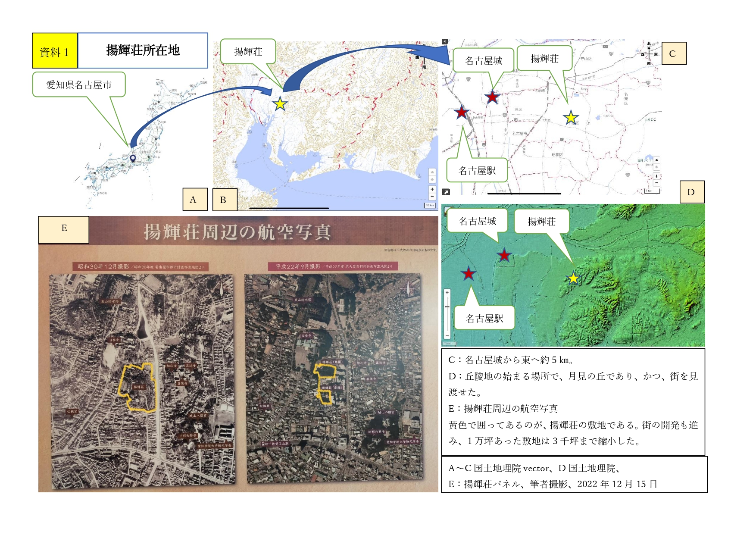Click the location pin on Japan map
This screenshot has width=756, height=535.
[133, 158]
